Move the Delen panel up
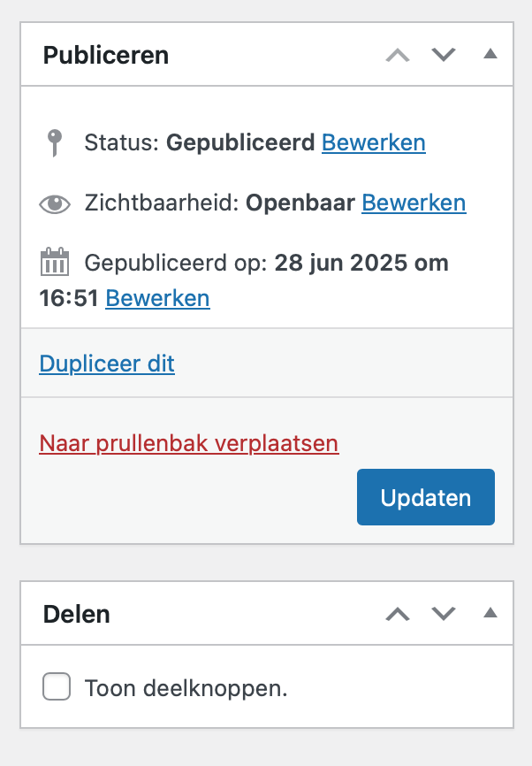532x766 pixels. (x=398, y=614)
